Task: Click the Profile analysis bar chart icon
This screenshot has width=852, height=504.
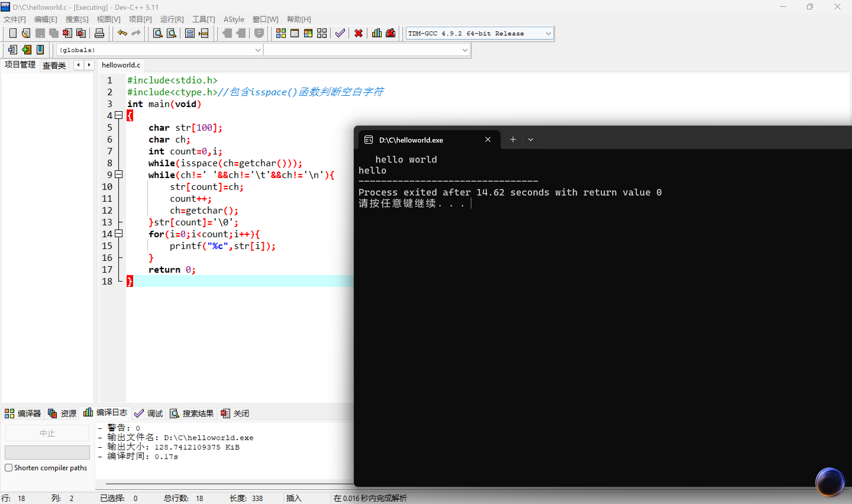Action: (x=377, y=33)
